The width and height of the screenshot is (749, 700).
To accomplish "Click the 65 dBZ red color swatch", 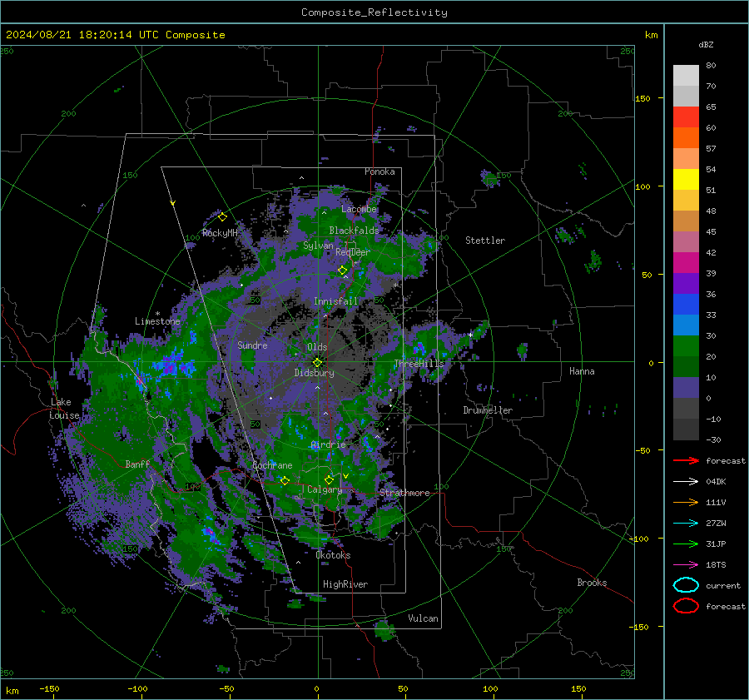I will tap(686, 117).
